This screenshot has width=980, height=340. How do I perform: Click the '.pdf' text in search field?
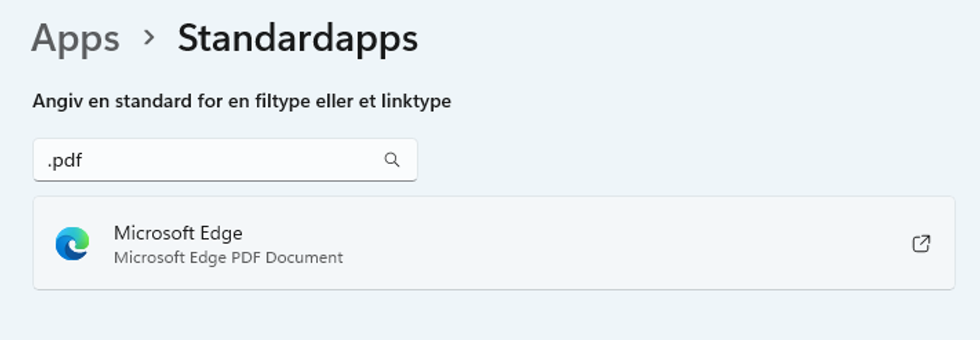(x=65, y=161)
